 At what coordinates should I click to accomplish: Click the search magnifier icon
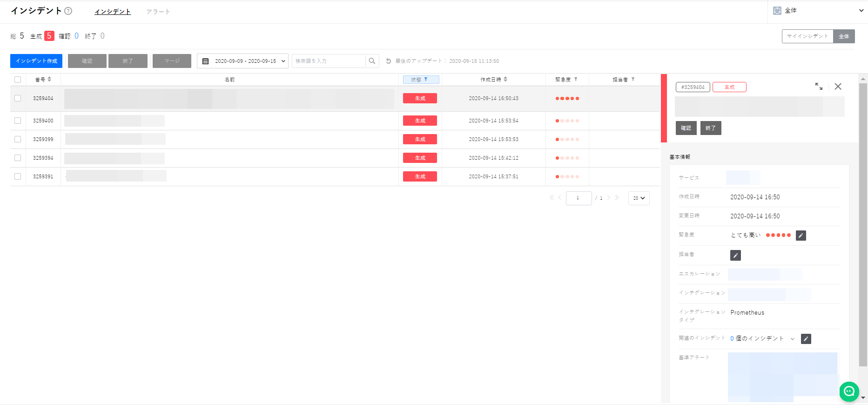372,61
